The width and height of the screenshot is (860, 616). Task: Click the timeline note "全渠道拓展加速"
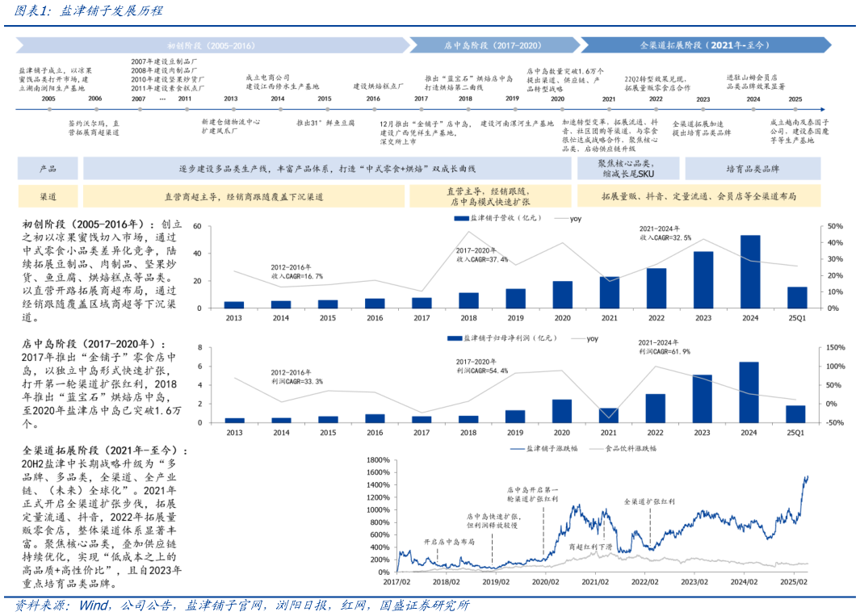(x=698, y=124)
